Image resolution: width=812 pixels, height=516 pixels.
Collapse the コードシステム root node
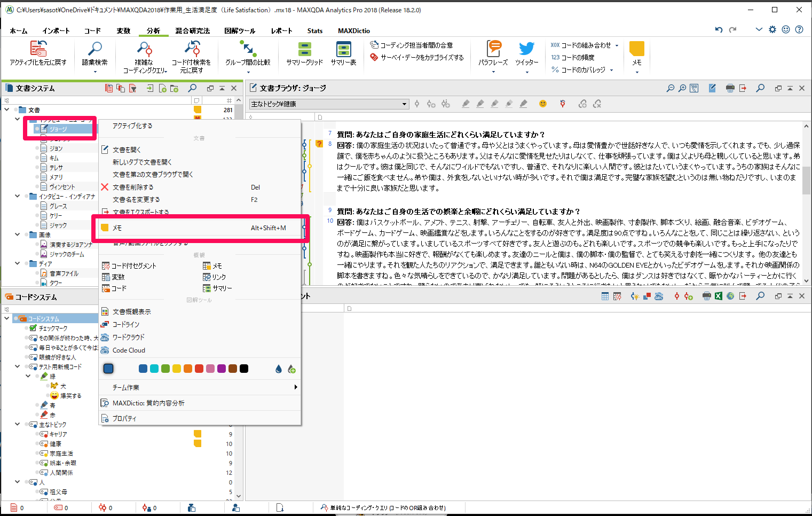7,318
